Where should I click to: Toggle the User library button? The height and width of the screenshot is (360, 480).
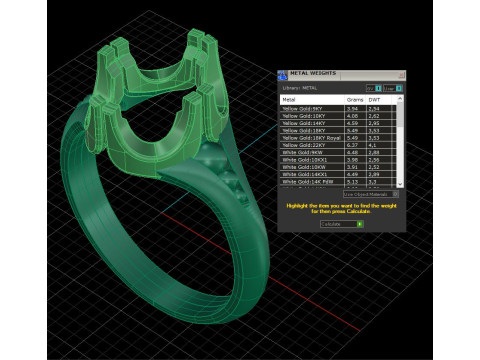coord(393,88)
